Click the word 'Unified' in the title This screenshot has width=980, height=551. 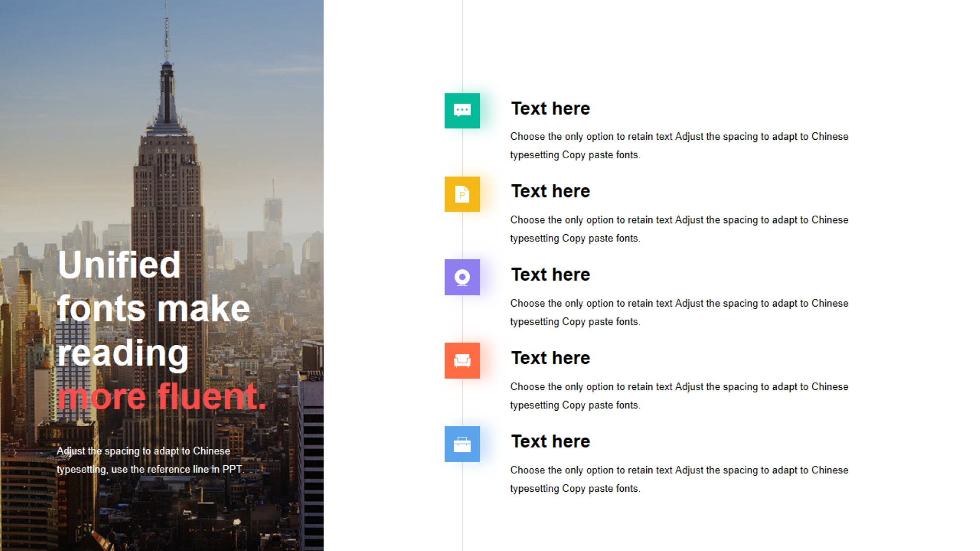[x=119, y=265]
